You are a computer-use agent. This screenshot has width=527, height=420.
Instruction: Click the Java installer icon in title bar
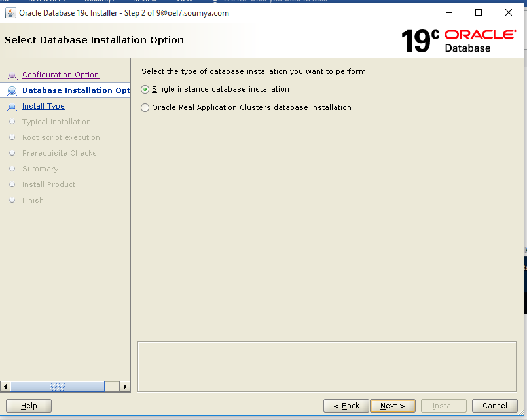point(10,13)
